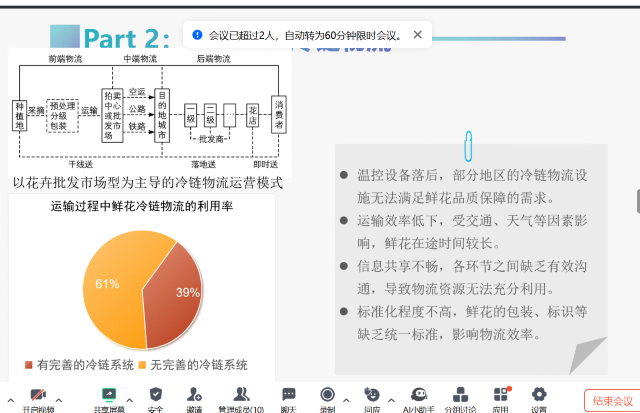Open the 安全 security shield icon
The width and height of the screenshot is (640, 413).
156,396
